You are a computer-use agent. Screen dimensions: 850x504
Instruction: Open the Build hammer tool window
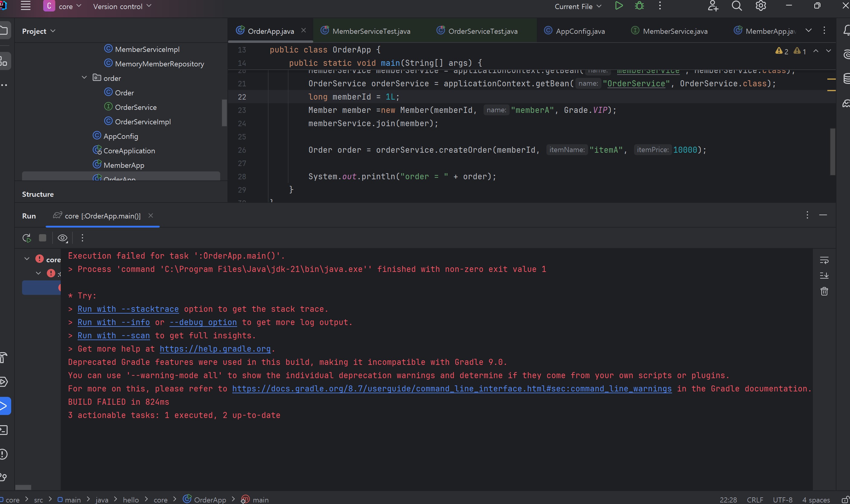3,358
